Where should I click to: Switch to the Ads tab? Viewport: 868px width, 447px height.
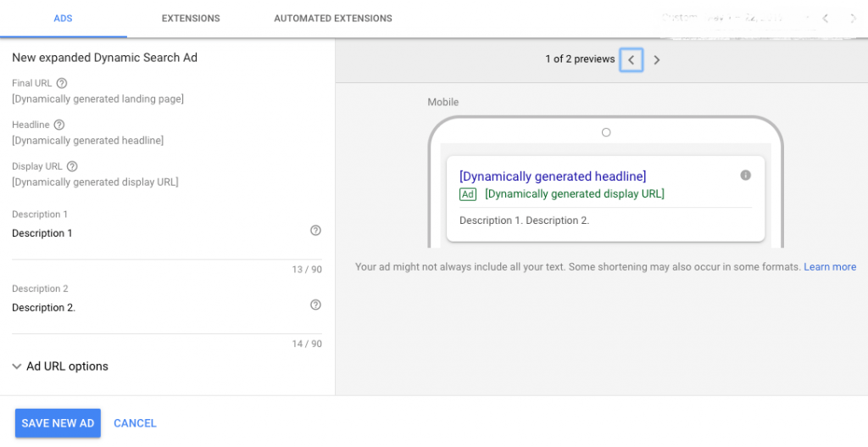point(63,18)
